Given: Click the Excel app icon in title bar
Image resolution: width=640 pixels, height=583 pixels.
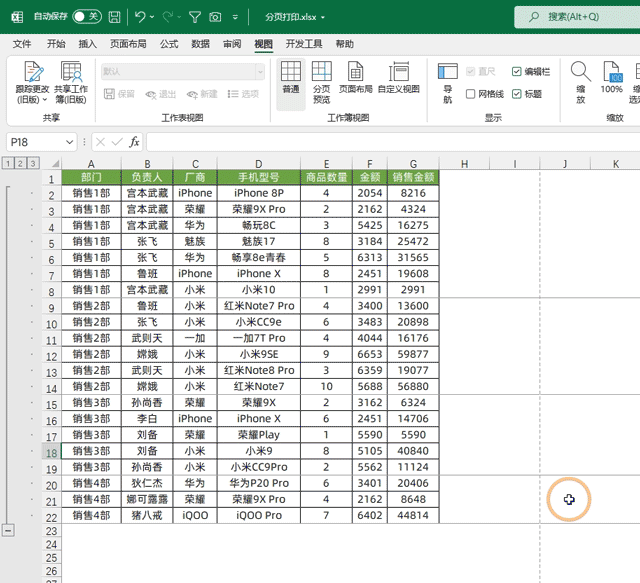Looking at the screenshot, I should tap(17, 17).
